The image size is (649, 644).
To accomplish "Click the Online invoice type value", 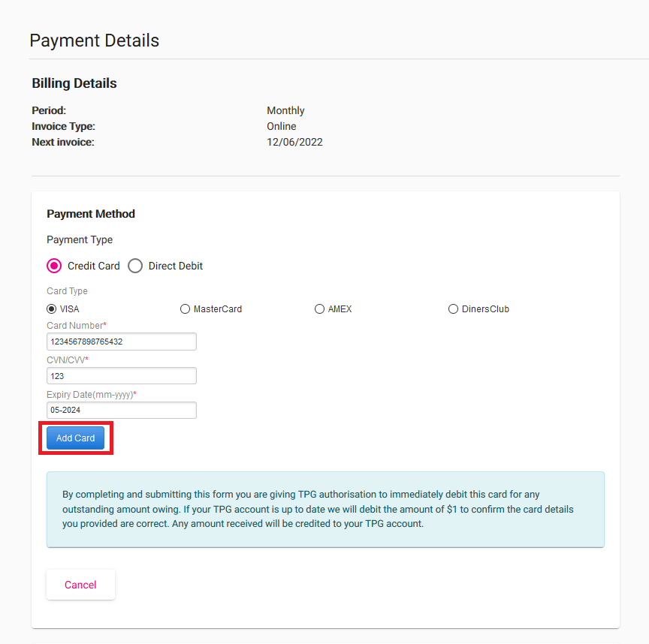I will pos(282,126).
